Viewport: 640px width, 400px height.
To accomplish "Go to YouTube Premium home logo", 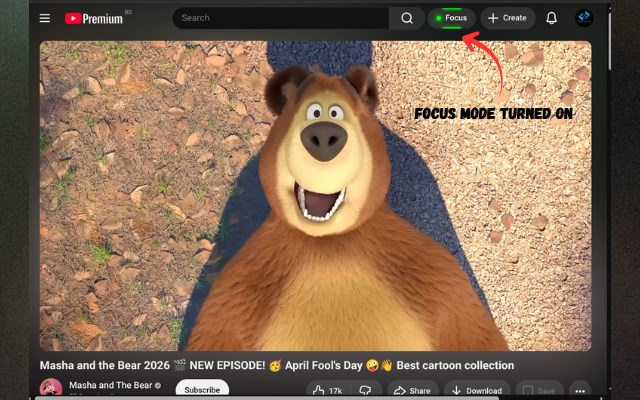I will (94, 18).
